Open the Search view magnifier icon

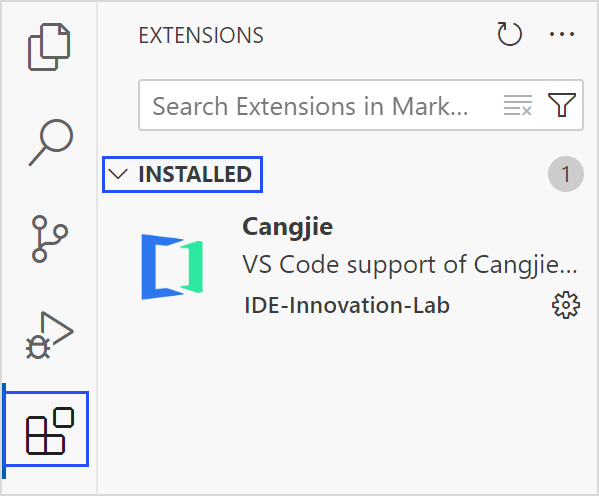51,143
